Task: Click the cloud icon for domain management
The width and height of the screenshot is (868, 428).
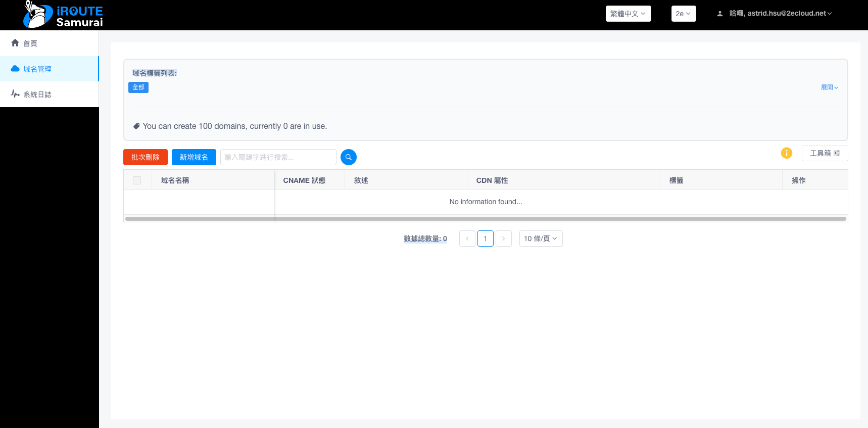Action: [15, 69]
